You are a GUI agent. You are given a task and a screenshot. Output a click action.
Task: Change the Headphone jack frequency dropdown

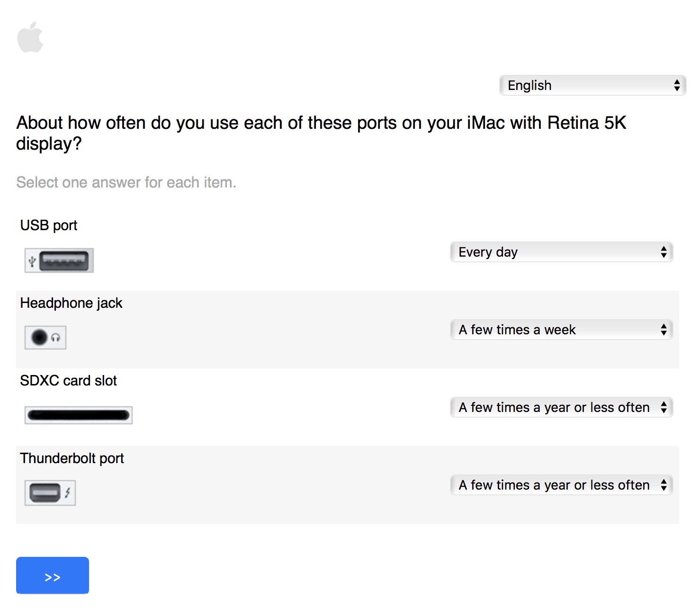click(561, 330)
